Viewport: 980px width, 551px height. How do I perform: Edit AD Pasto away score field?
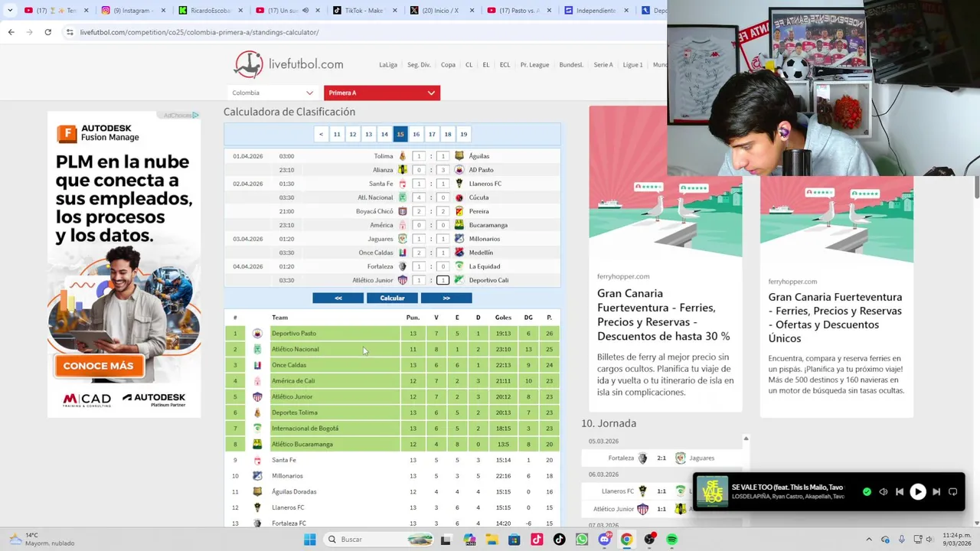tap(443, 170)
